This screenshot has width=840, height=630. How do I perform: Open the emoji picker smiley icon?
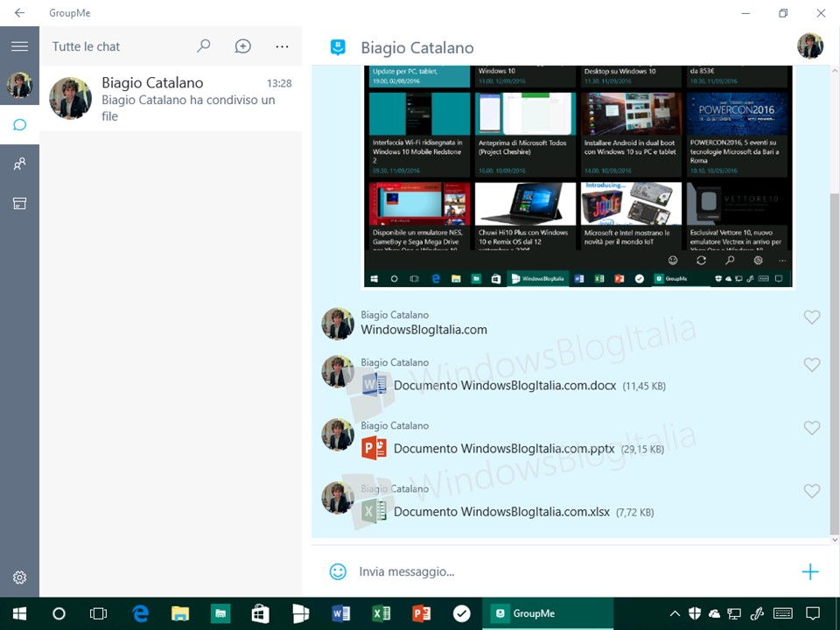338,571
